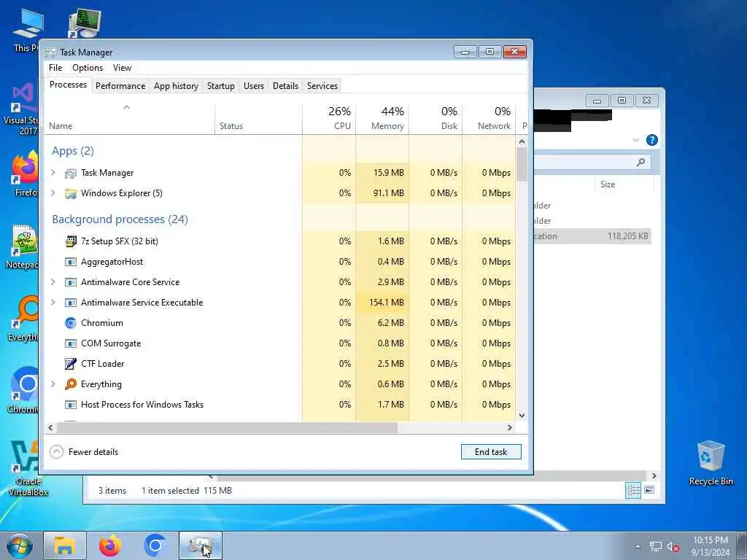The height and width of the screenshot is (560, 747).
Task: Click the Everything magnifier process icon
Action: (x=71, y=384)
